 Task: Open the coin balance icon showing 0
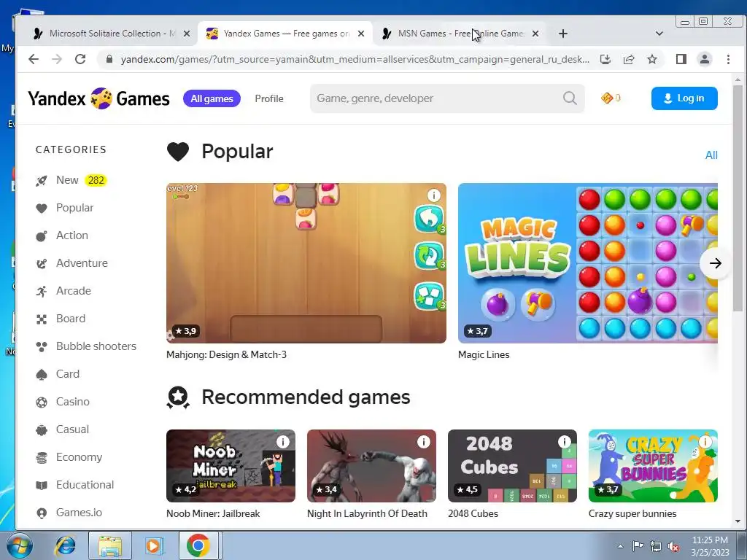[x=607, y=98]
